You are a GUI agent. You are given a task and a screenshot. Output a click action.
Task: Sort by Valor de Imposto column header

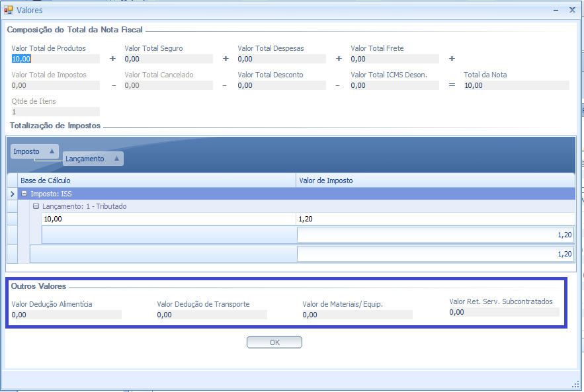pyautogui.click(x=435, y=180)
